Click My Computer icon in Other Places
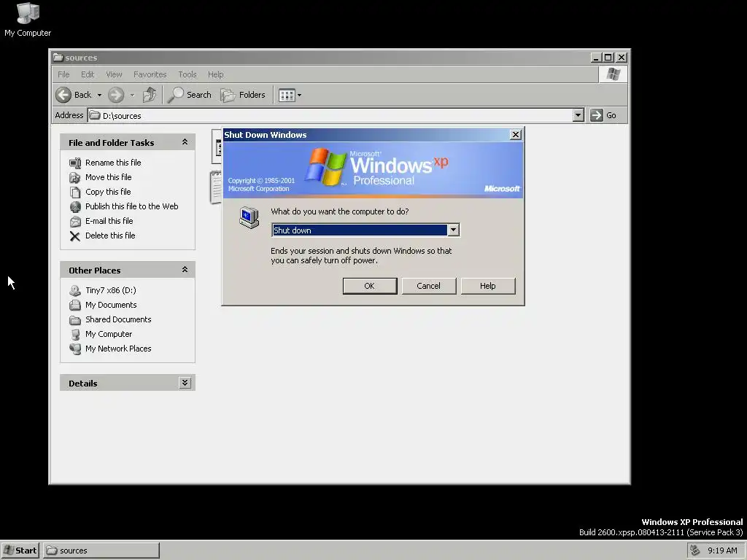Screen dimensions: 747x560 75,334
